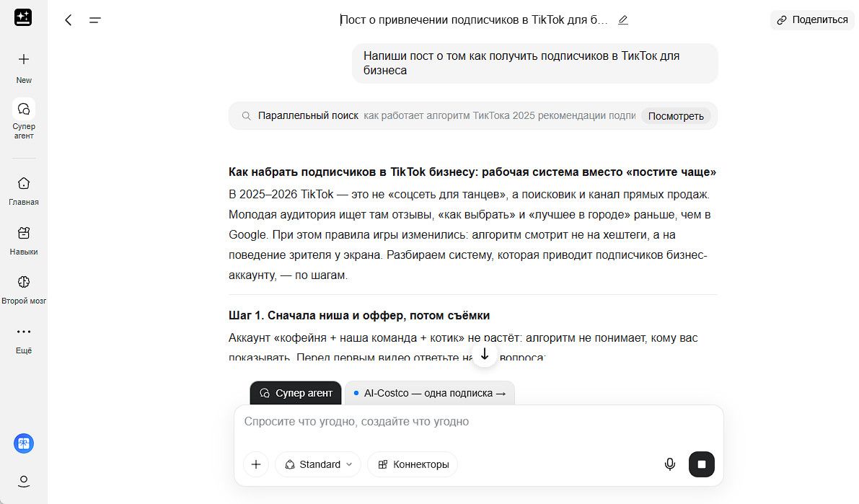The image size is (859, 504).
Task: Toggle the sidebar menu lines icon
Action: coord(94,20)
